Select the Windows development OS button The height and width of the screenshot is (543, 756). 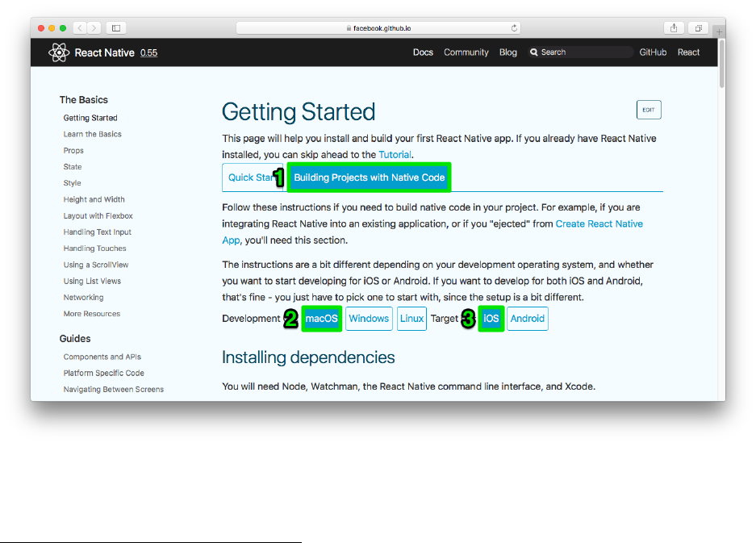coord(369,318)
